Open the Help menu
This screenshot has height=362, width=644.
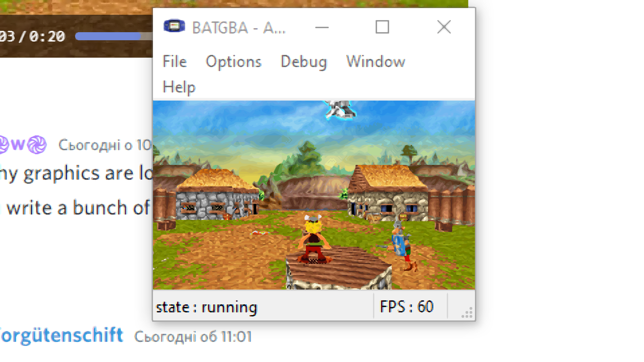tap(179, 87)
